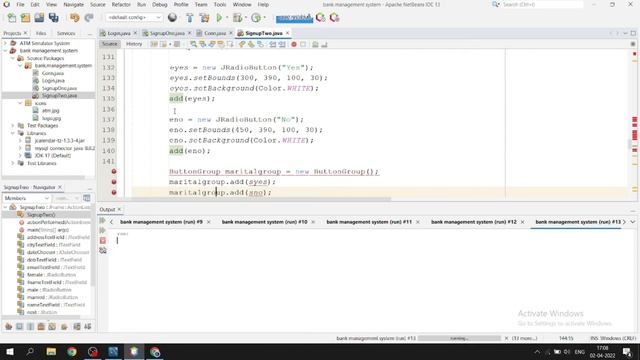Open the default config dropdown
This screenshot has width=640, height=360.
pos(134,18)
